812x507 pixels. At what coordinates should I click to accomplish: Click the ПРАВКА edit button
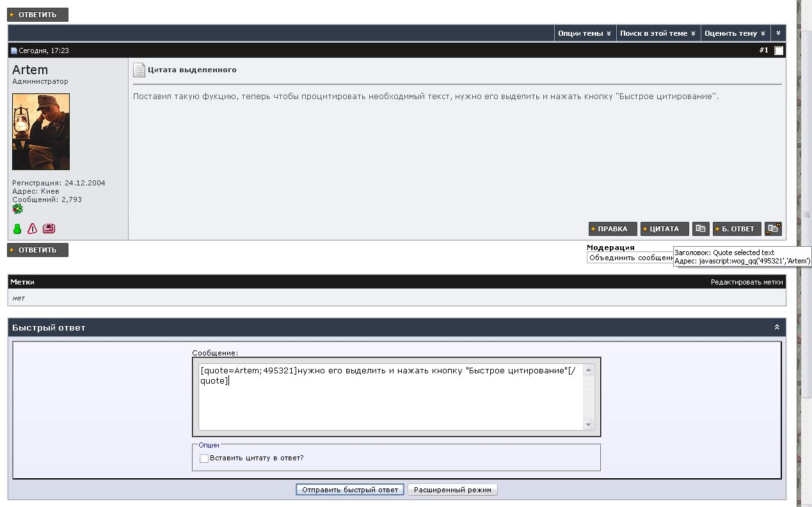pos(613,229)
